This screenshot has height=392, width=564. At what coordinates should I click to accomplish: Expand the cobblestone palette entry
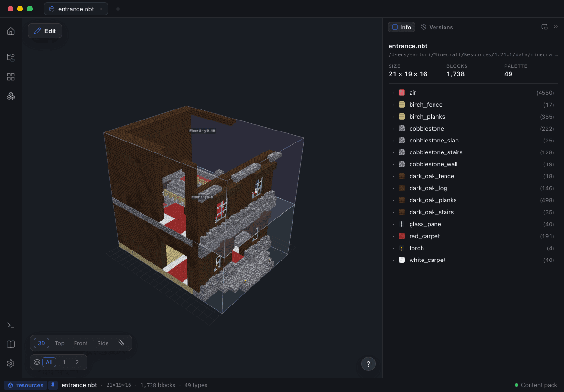click(393, 129)
